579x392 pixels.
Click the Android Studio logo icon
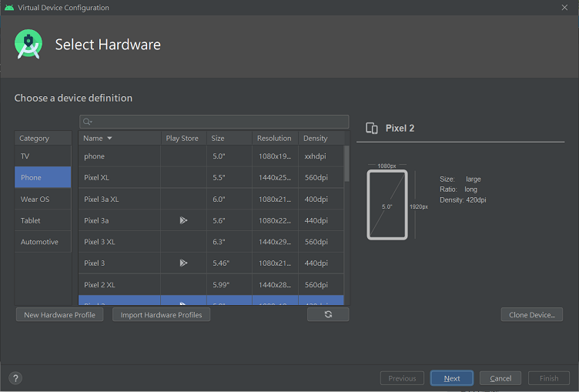pyautogui.click(x=28, y=44)
